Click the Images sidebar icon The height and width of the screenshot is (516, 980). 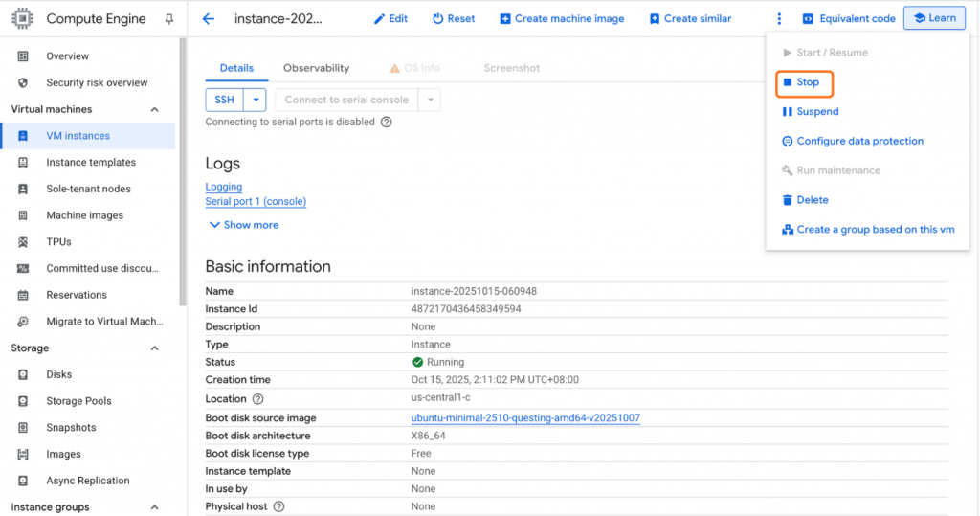23,454
